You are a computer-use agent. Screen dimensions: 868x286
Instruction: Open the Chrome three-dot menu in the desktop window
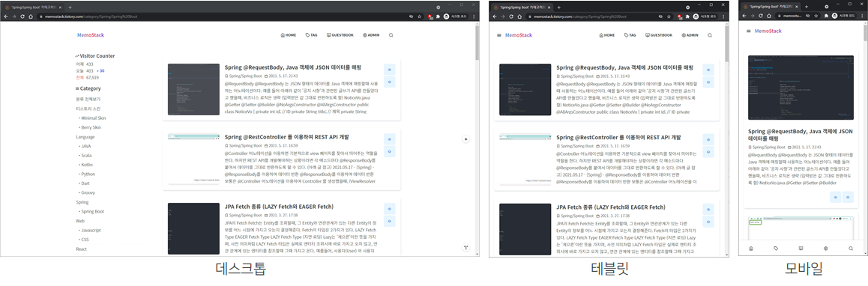pos(474,16)
